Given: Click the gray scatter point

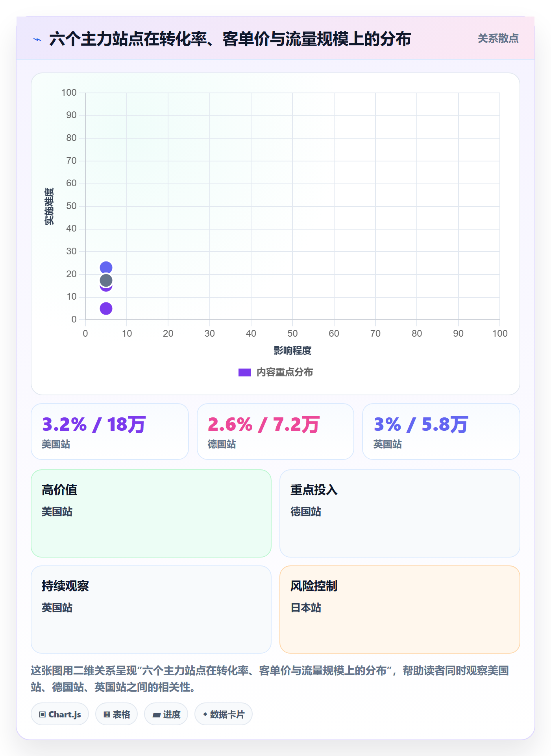Looking at the screenshot, I should tap(106, 280).
